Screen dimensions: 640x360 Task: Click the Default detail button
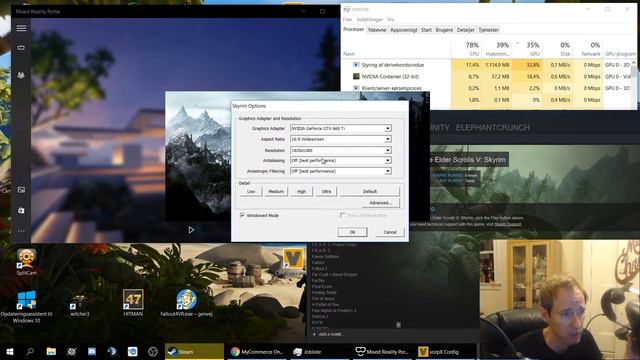[370, 191]
